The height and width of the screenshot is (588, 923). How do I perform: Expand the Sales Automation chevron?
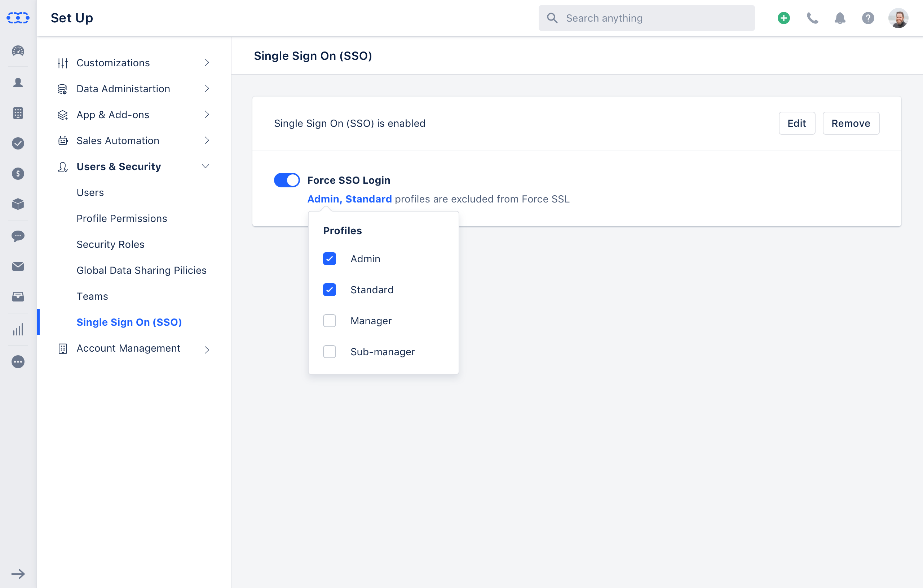207,140
